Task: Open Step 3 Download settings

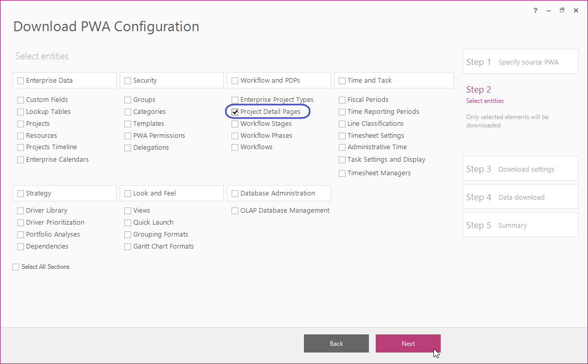Action: click(520, 168)
